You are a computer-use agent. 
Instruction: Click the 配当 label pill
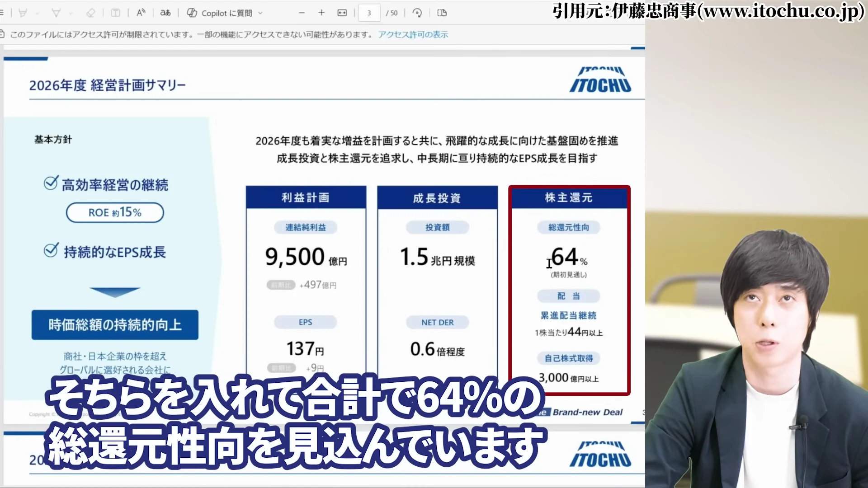569,296
